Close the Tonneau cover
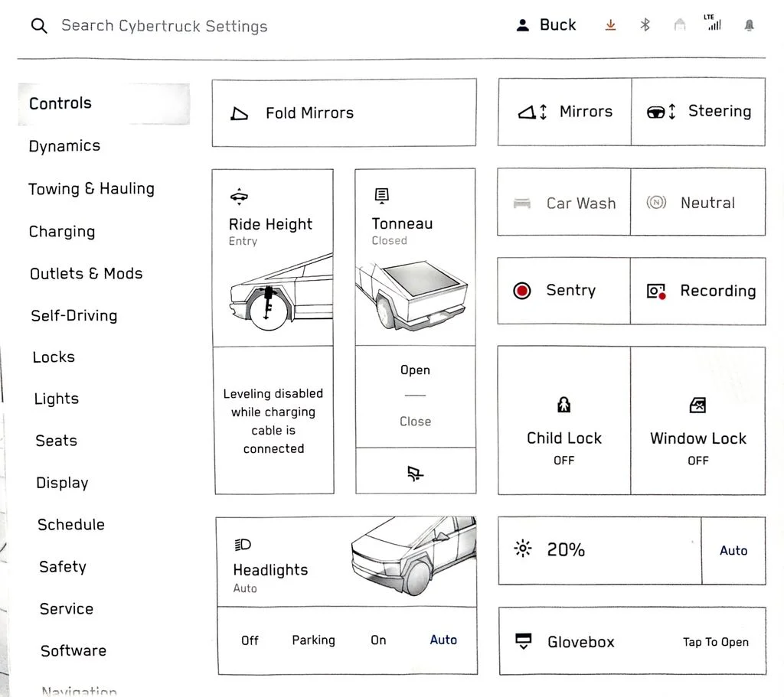 click(415, 422)
